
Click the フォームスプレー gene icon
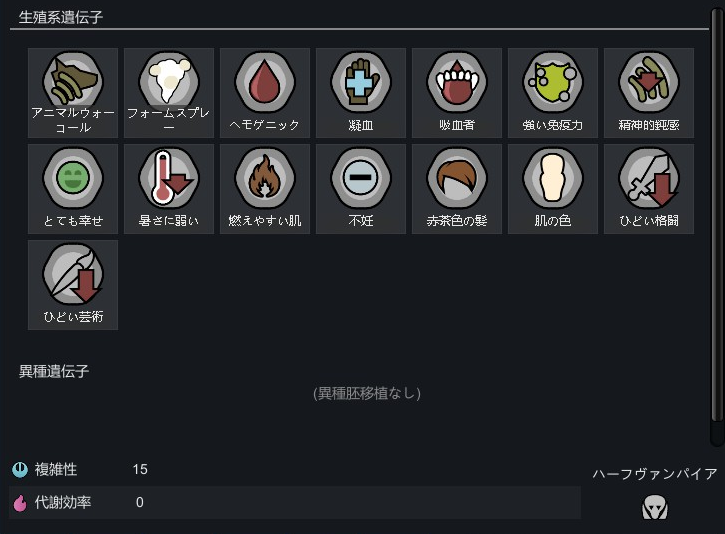tap(169, 93)
